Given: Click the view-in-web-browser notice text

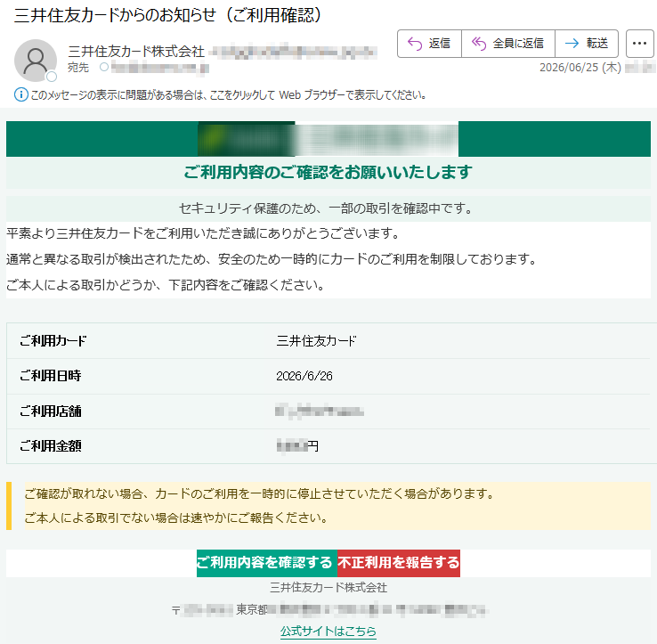Looking at the screenshot, I should (229, 95).
